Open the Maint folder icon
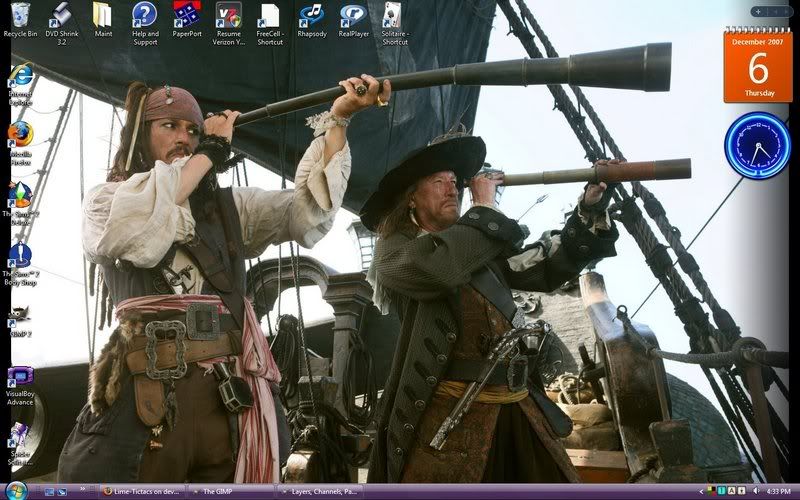Viewport: 800px width, 500px height. (x=103, y=19)
